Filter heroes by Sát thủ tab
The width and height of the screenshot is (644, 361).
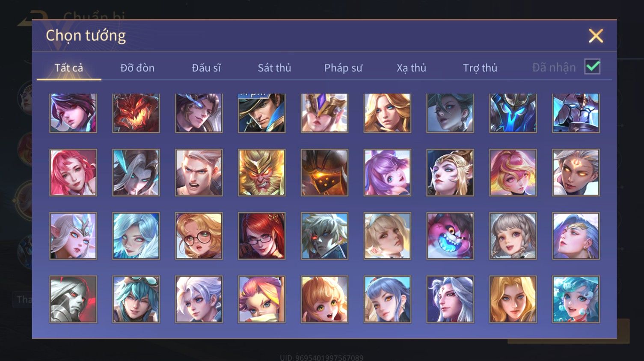click(274, 68)
